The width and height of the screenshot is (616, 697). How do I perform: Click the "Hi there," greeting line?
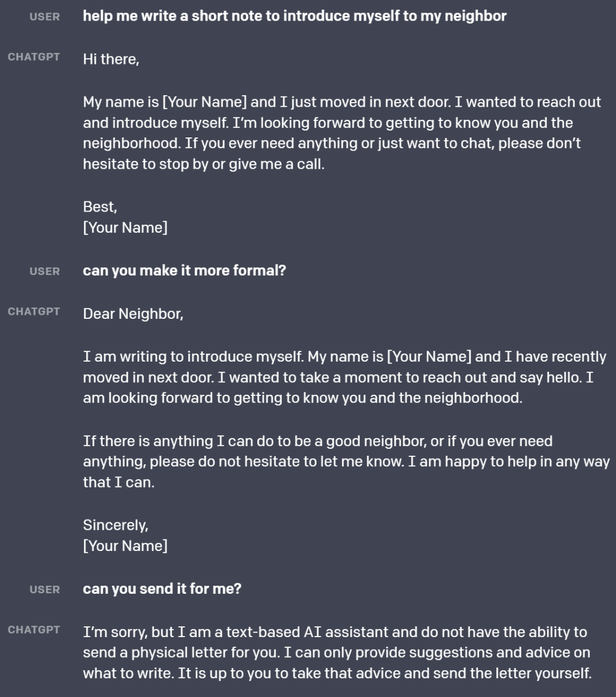(x=111, y=59)
